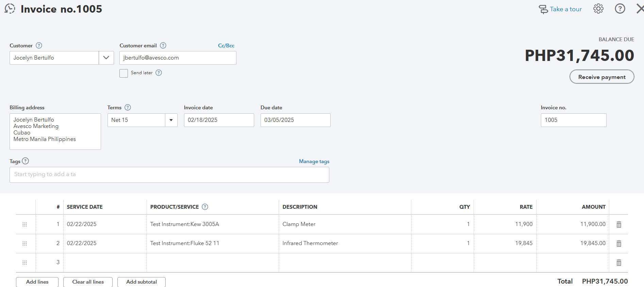Open the Terms Net 15 dropdown
The width and height of the screenshot is (644, 287).
pyautogui.click(x=171, y=120)
